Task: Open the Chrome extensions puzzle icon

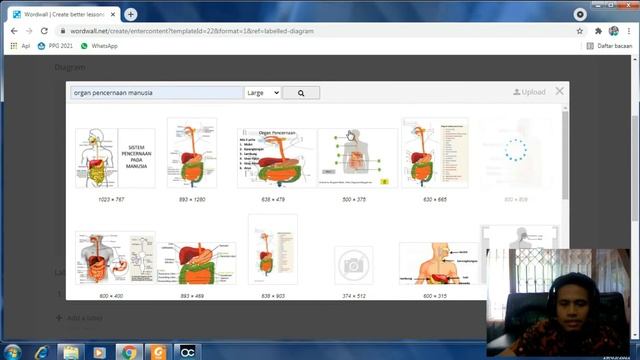Action: tap(598, 31)
